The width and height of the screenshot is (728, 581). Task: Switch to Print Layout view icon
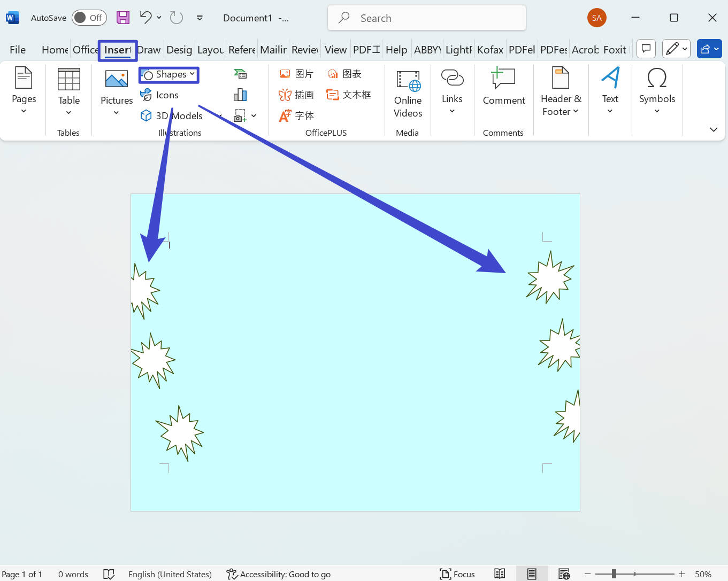coord(532,574)
